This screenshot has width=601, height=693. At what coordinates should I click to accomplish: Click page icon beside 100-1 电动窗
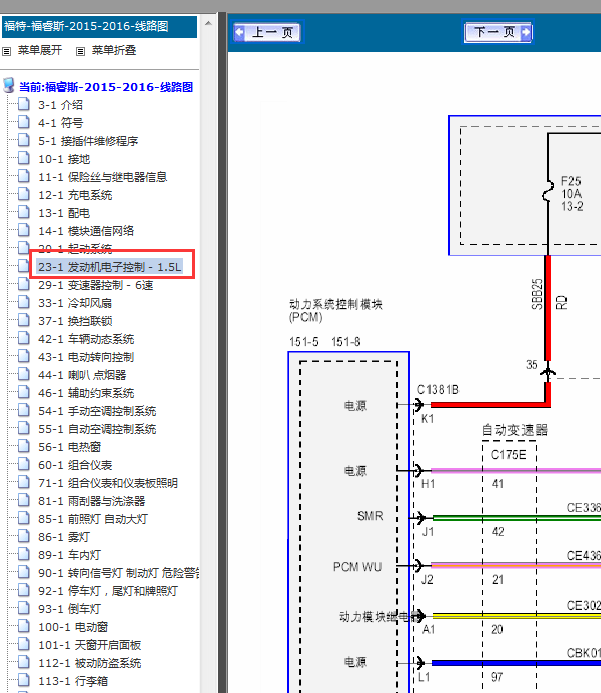coord(24,626)
